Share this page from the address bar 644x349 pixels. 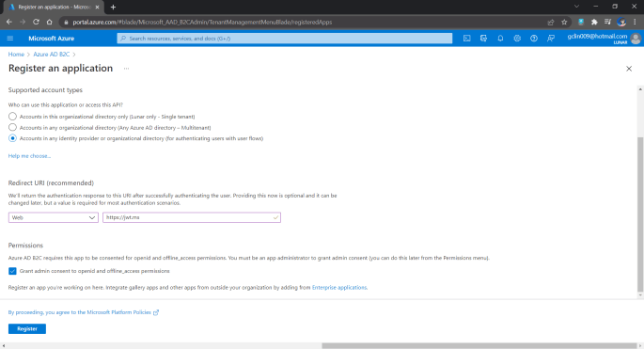551,23
